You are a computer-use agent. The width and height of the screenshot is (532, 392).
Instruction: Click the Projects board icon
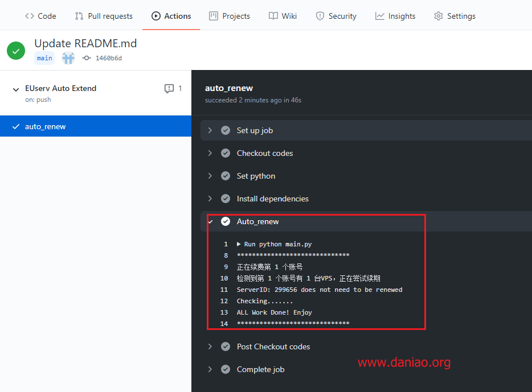coord(214,16)
